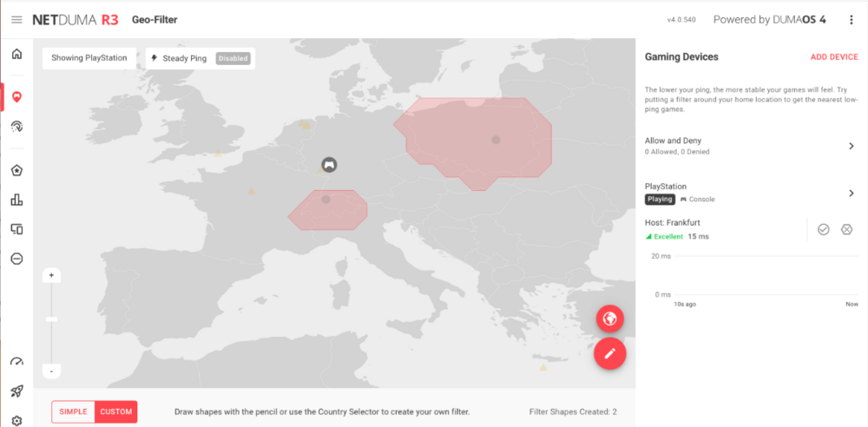This screenshot has width=868, height=427.
Task: Open the settings gear sidebar icon
Action: (16, 421)
